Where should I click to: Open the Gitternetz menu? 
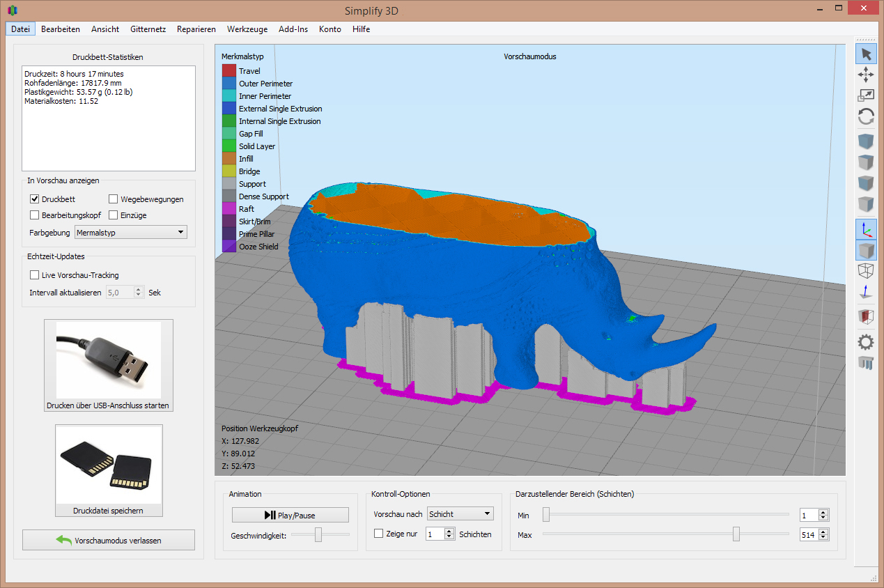[148, 29]
